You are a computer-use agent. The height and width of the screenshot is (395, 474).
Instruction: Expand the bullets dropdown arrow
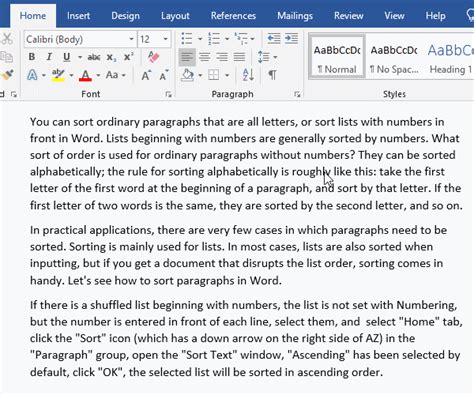pos(200,39)
